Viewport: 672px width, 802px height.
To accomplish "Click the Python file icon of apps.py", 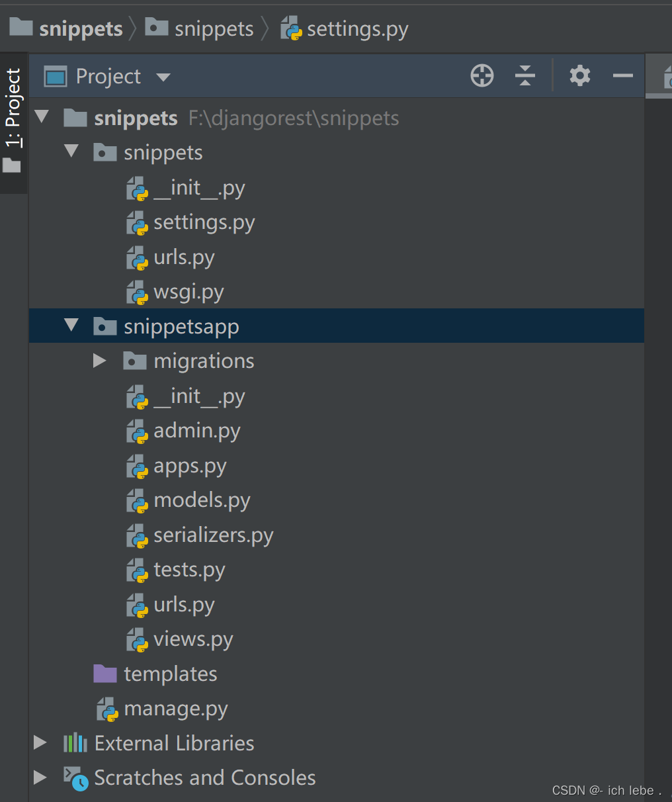I will pyautogui.click(x=137, y=467).
